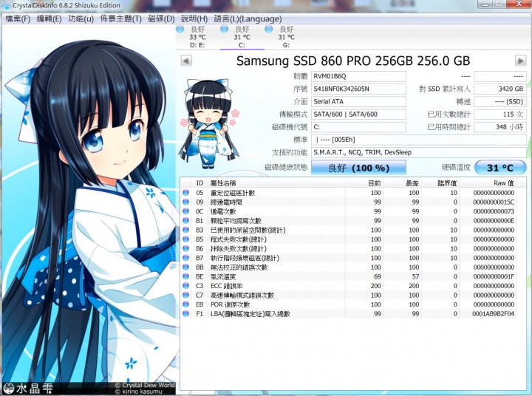This screenshot has height=396, width=532.
Task: Select the ECC 錯誤率 attribute row
Action: pos(349,286)
